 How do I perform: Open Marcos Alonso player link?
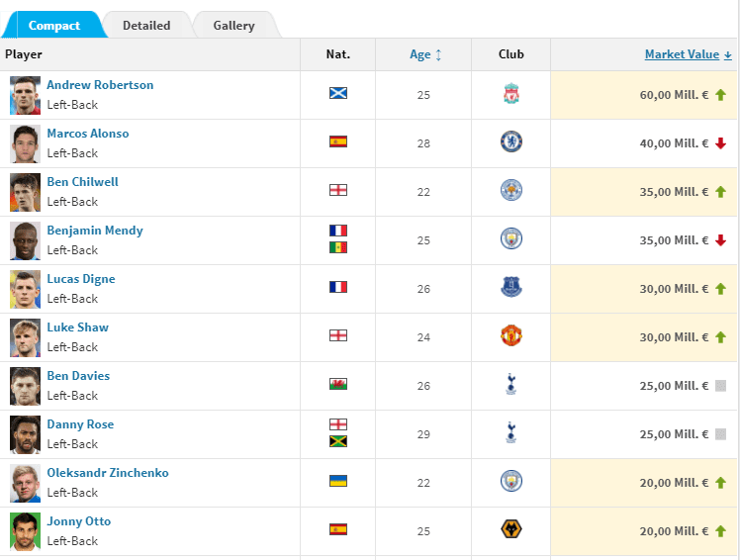[88, 134]
